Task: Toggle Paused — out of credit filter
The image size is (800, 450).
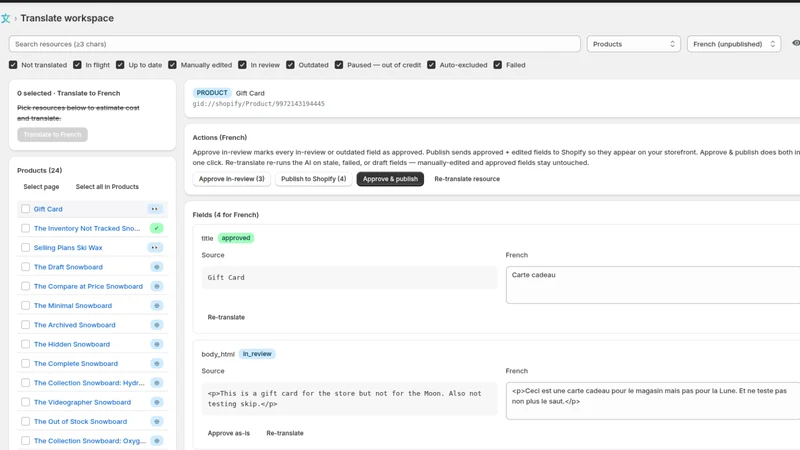Action: tap(339, 65)
